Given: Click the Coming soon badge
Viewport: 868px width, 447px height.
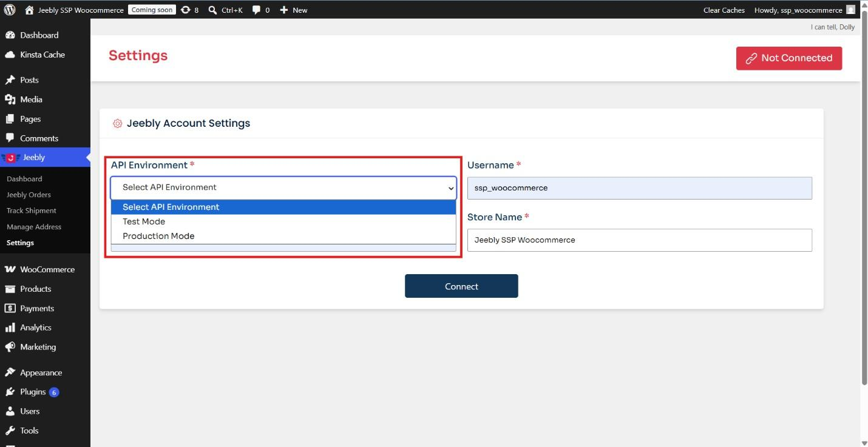Looking at the screenshot, I should [x=152, y=10].
